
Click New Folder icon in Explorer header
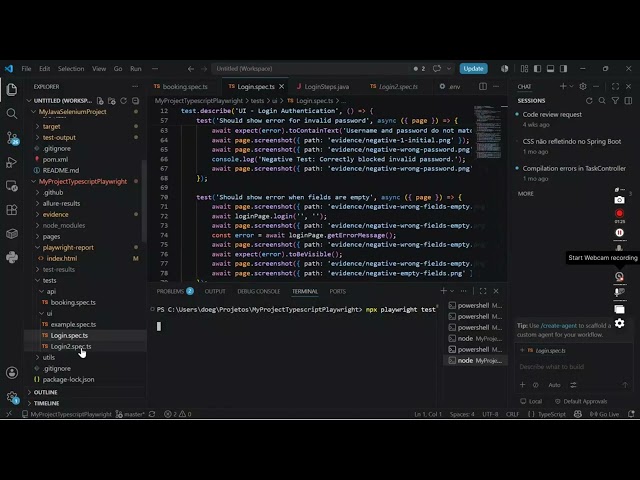click(x=112, y=100)
